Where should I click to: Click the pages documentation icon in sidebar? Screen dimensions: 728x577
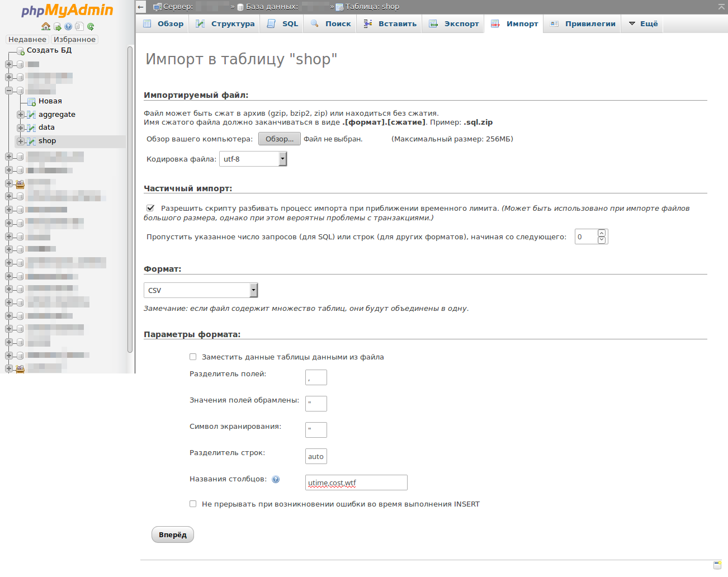point(79,26)
